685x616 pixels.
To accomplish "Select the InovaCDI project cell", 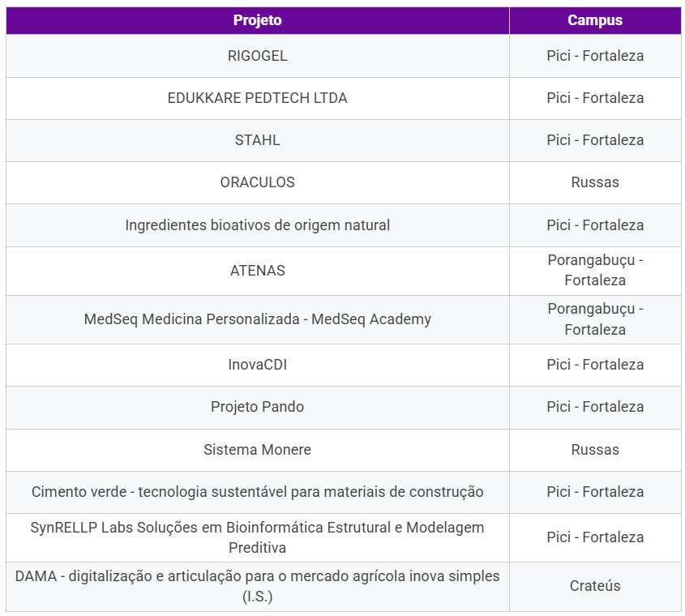I will (257, 365).
